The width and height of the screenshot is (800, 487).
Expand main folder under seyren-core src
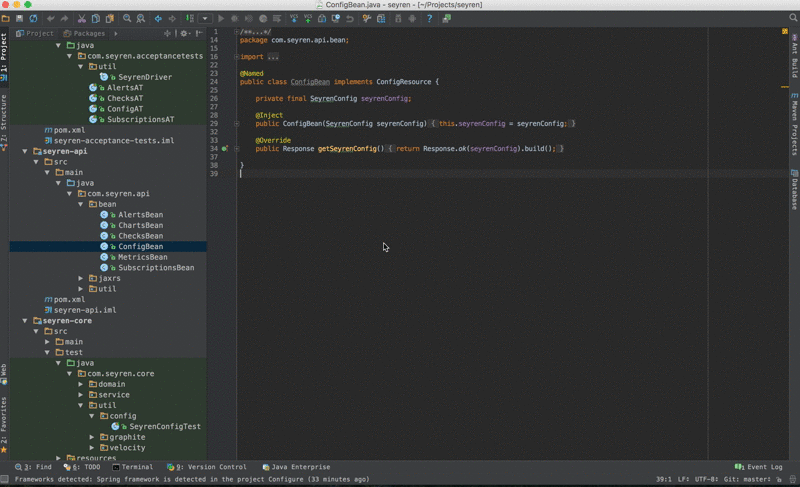tap(47, 342)
